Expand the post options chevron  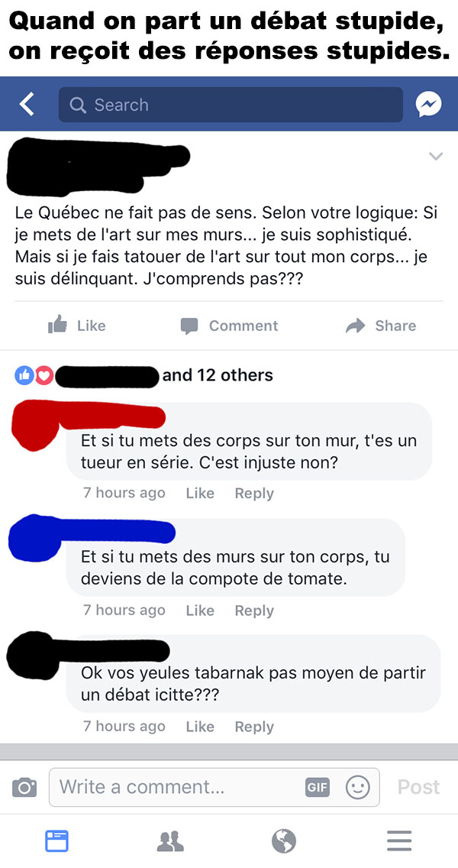pos(436,157)
